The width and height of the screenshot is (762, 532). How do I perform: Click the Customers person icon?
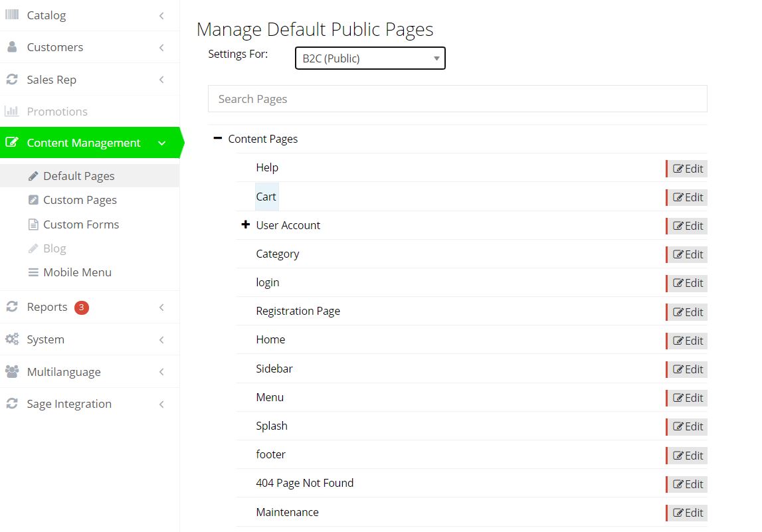click(12, 47)
